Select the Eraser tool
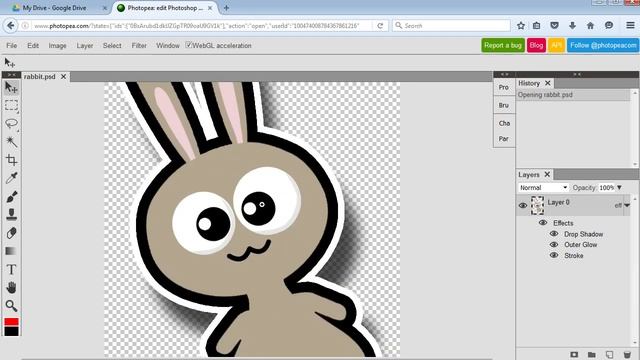This screenshot has width=640, height=360. point(11,233)
